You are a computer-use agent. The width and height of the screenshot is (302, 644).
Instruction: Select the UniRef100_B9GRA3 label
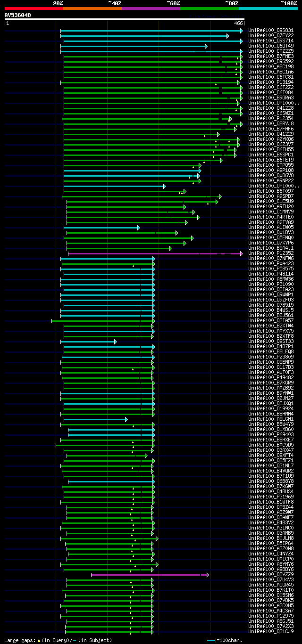click(x=271, y=98)
